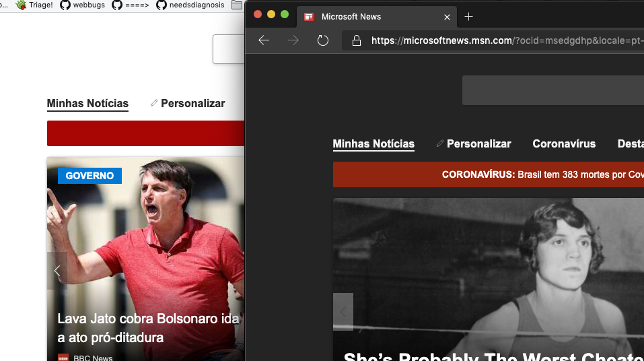Open Personalizar in the left window

coord(192,104)
